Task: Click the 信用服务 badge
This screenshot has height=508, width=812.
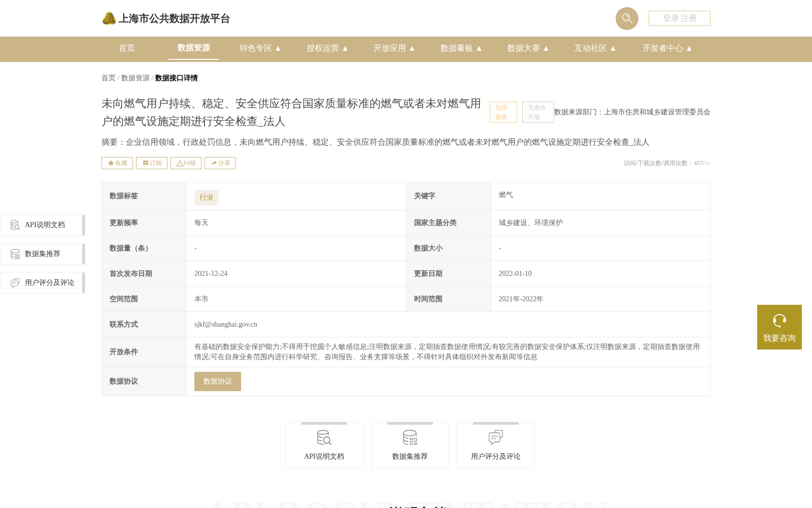Action: point(503,112)
